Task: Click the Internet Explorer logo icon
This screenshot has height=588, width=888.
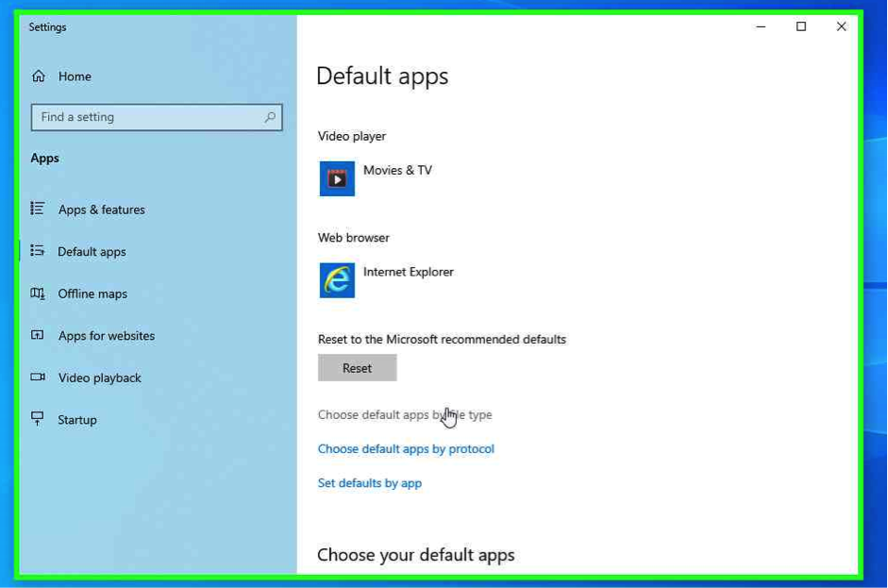Action: pos(337,280)
